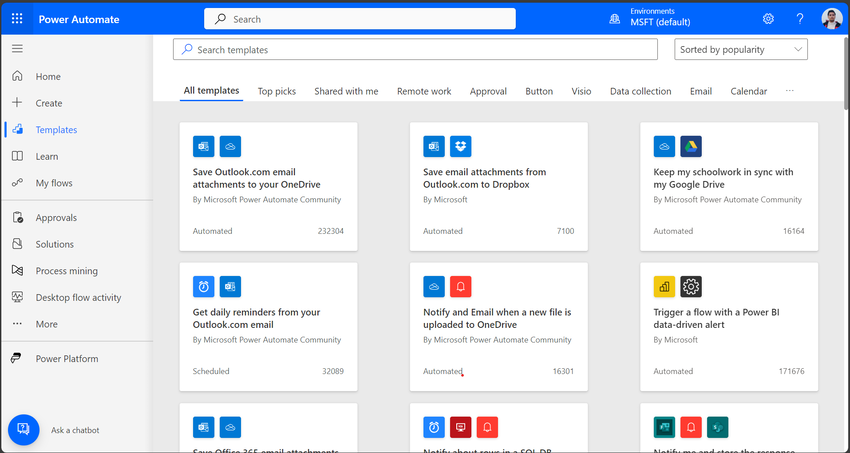Switch to the Approval tab
Viewport: 850px width, 453px height.
[x=488, y=91]
